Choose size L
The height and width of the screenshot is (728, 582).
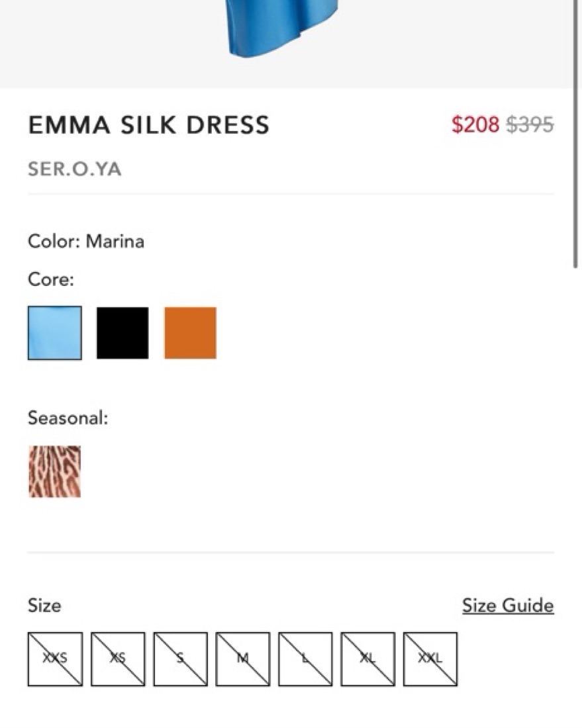click(x=305, y=659)
